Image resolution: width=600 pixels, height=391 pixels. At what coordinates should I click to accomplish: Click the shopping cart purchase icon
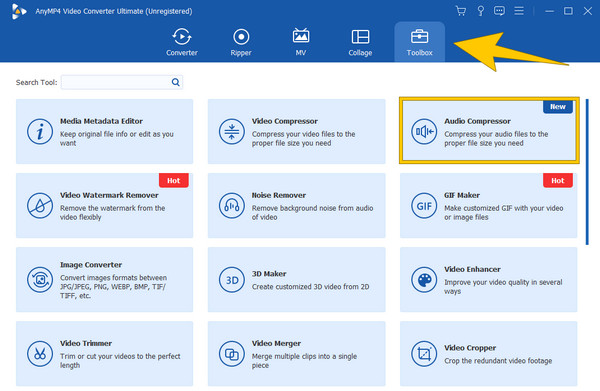(461, 11)
